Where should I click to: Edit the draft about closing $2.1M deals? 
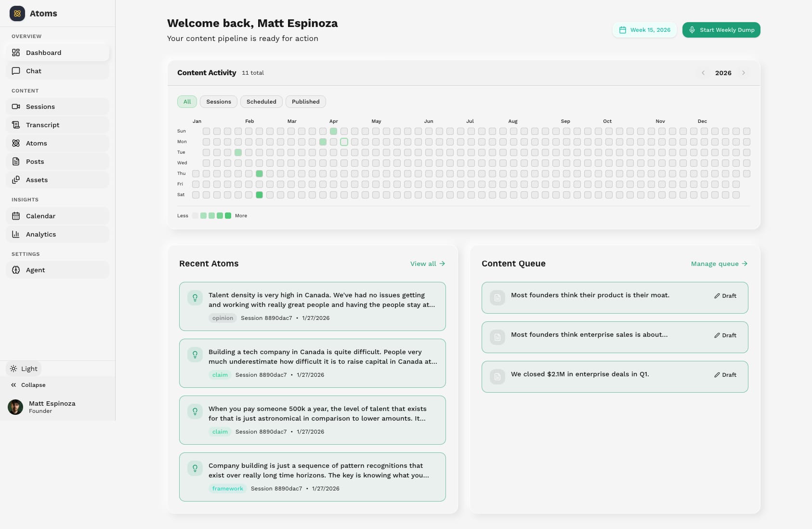click(725, 375)
